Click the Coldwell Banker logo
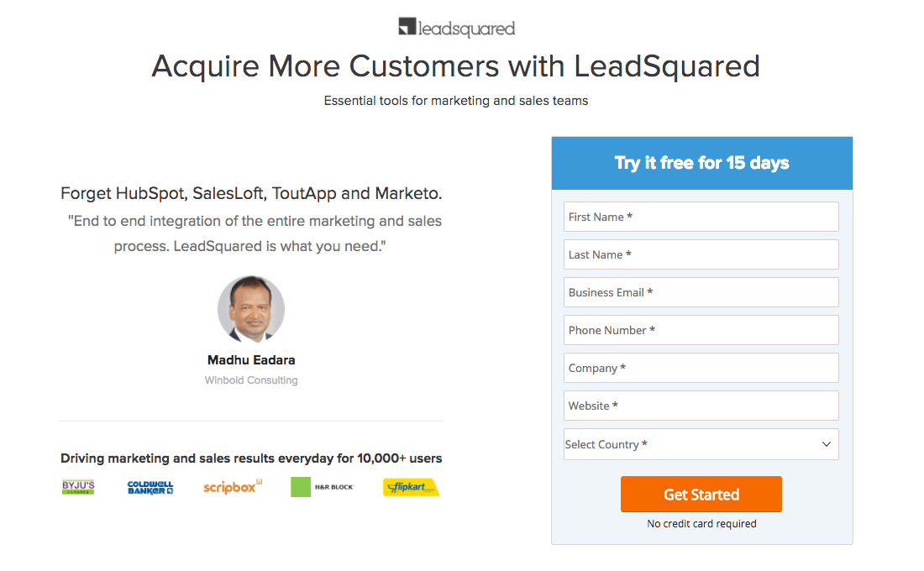 pos(149,487)
